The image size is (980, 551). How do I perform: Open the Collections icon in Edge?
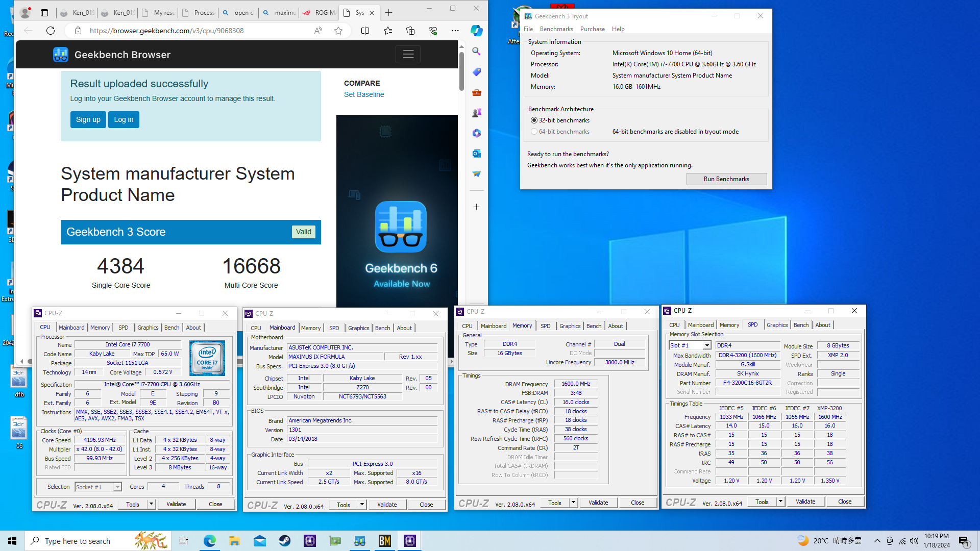(410, 31)
